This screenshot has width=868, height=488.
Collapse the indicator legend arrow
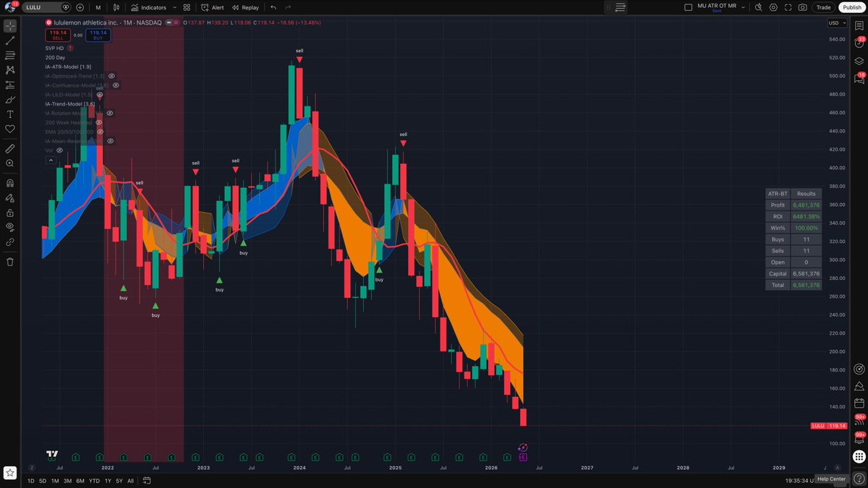pyautogui.click(x=49, y=160)
